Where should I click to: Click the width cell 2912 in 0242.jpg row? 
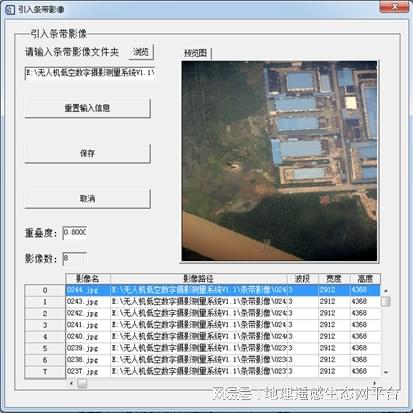(334, 313)
